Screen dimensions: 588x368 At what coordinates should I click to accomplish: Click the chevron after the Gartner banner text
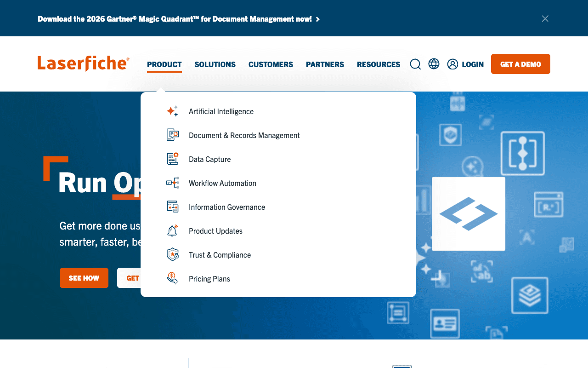pyautogui.click(x=318, y=19)
